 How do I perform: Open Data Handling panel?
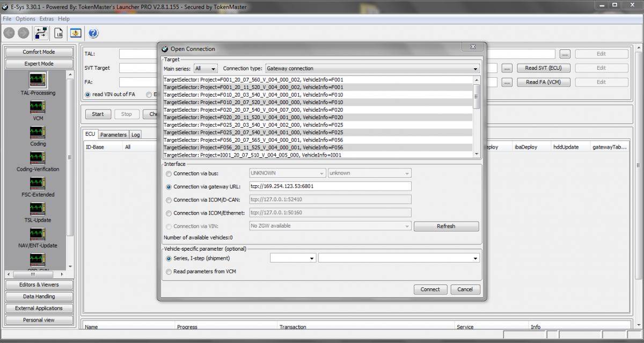coord(39,296)
